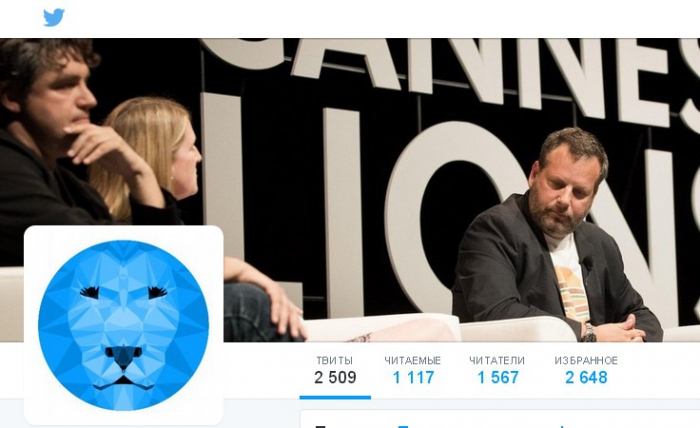Viewport: 700px width, 428px height.
Task: Click the 1 567 followers count
Action: [497, 378]
